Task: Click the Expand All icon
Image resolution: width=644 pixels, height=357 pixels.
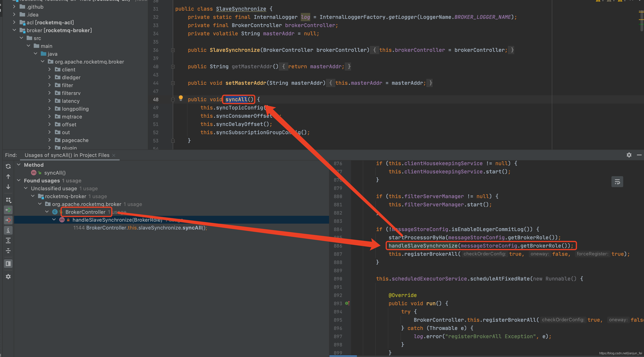Action: point(8,240)
